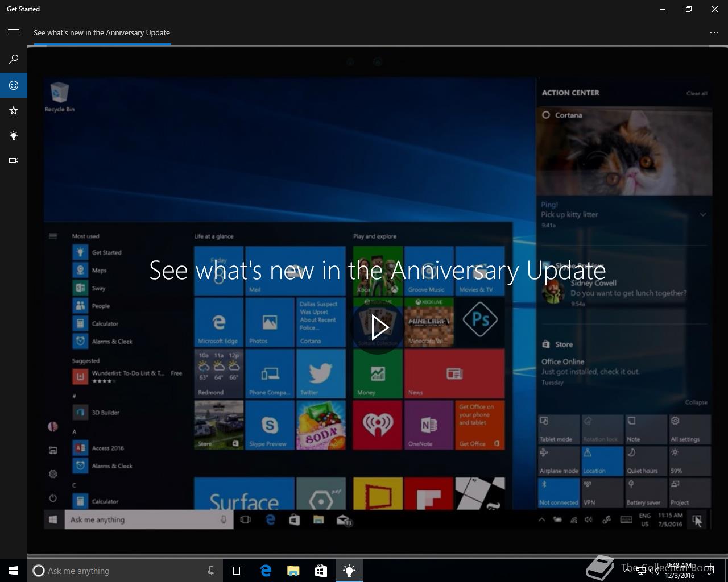Activate the Cortana microphone
This screenshot has height=582, width=728.
coord(211,571)
